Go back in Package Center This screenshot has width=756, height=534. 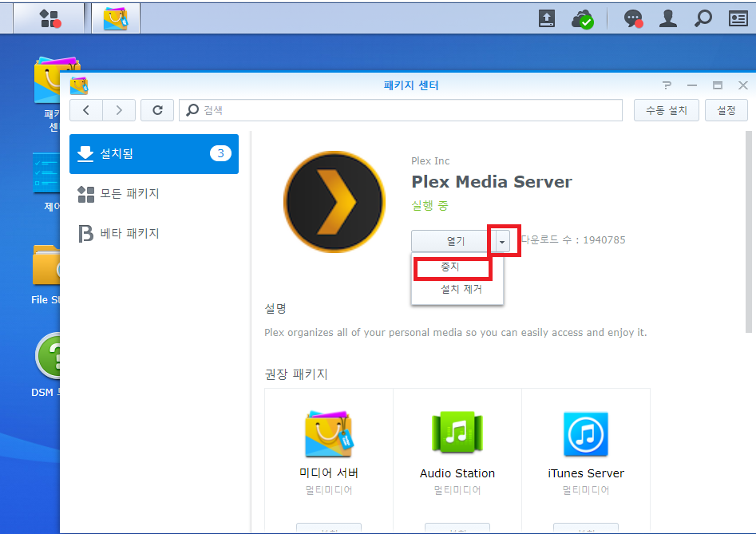tap(86, 110)
